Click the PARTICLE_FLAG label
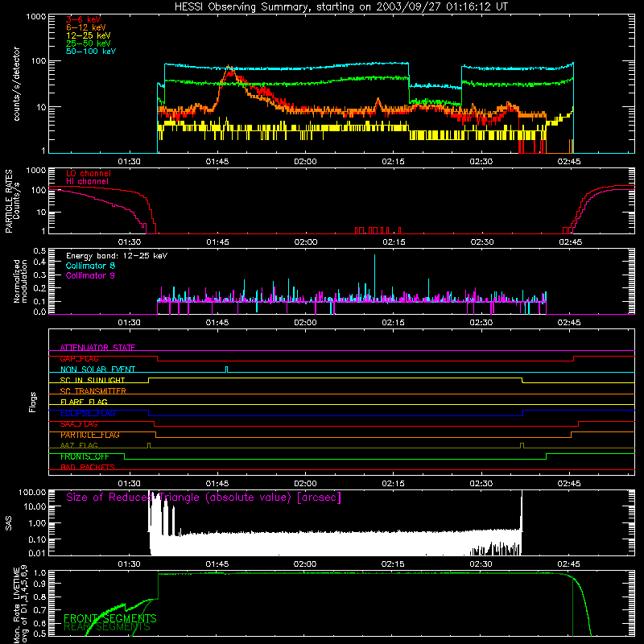644x644 pixels. (x=90, y=435)
